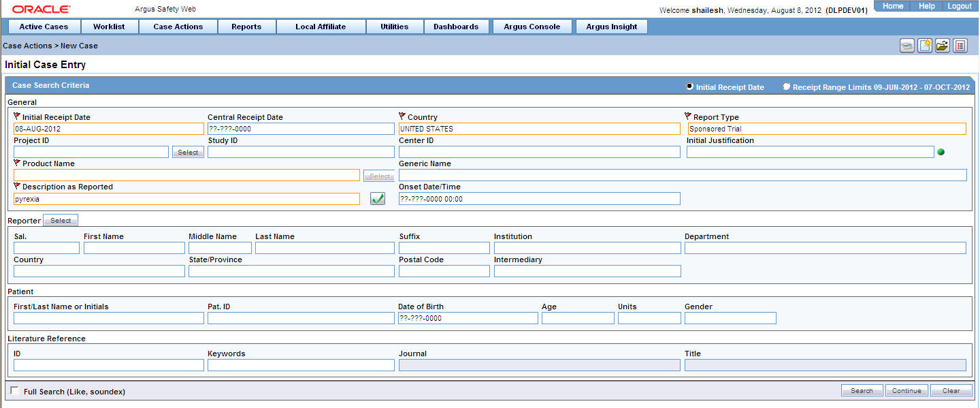Click the reporter Department field
Screen dimensions: 980x408
(x=826, y=248)
